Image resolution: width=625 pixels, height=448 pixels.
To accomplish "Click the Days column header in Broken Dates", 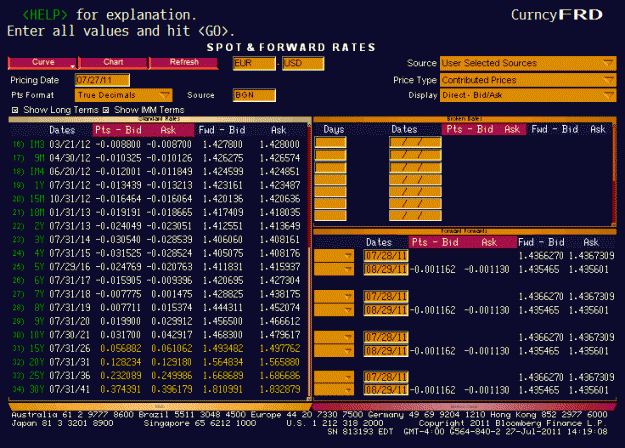I will click(x=334, y=130).
